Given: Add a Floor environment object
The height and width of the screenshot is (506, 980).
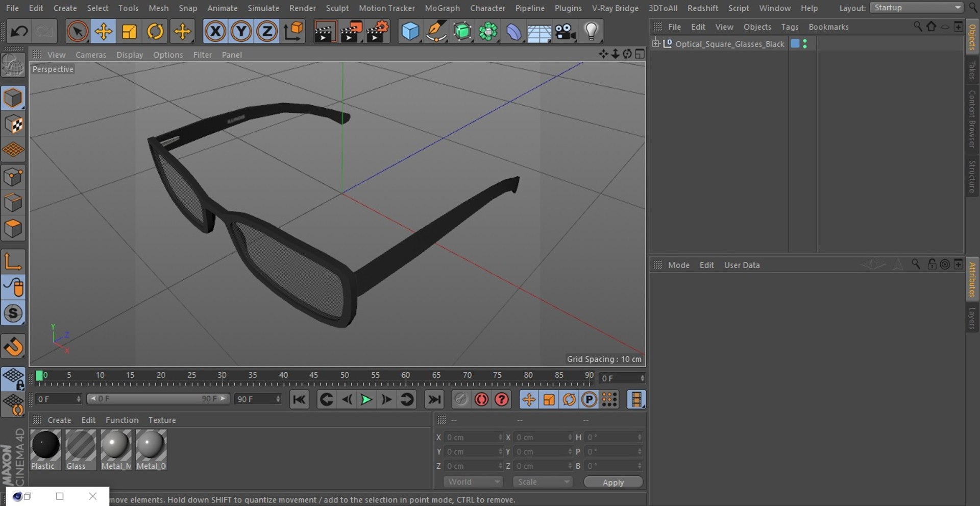Looking at the screenshot, I should coord(540,32).
